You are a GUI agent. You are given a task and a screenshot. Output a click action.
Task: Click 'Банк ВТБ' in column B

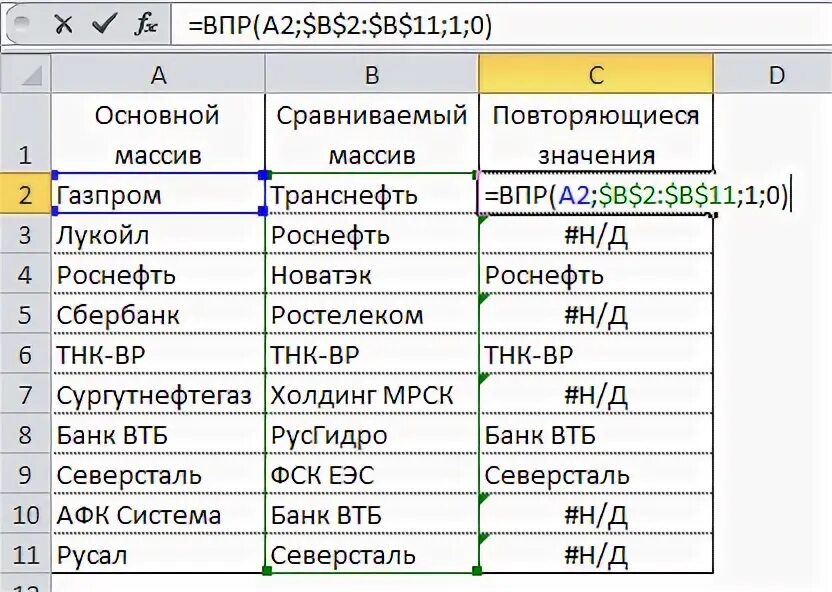(x=371, y=513)
